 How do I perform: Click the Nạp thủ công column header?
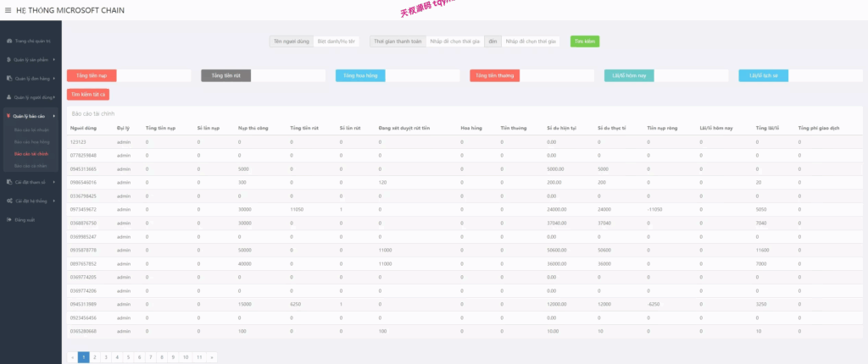tap(253, 129)
